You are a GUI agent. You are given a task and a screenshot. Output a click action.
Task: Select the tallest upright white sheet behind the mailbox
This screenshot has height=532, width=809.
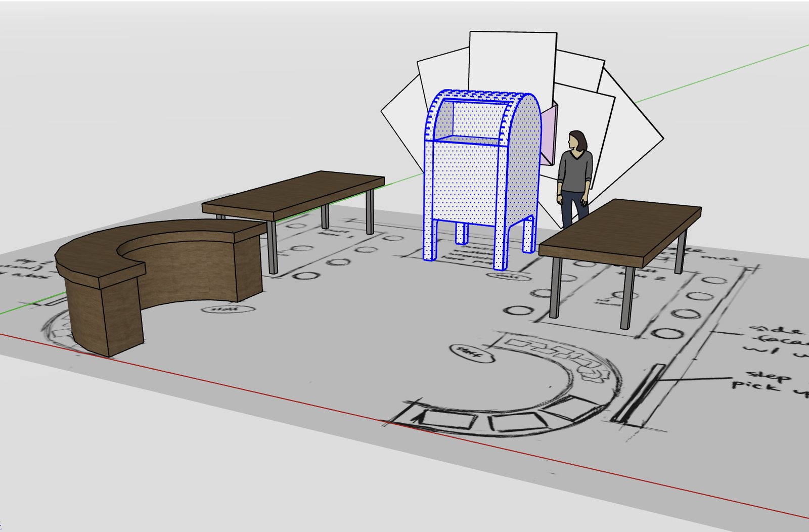[x=513, y=62]
